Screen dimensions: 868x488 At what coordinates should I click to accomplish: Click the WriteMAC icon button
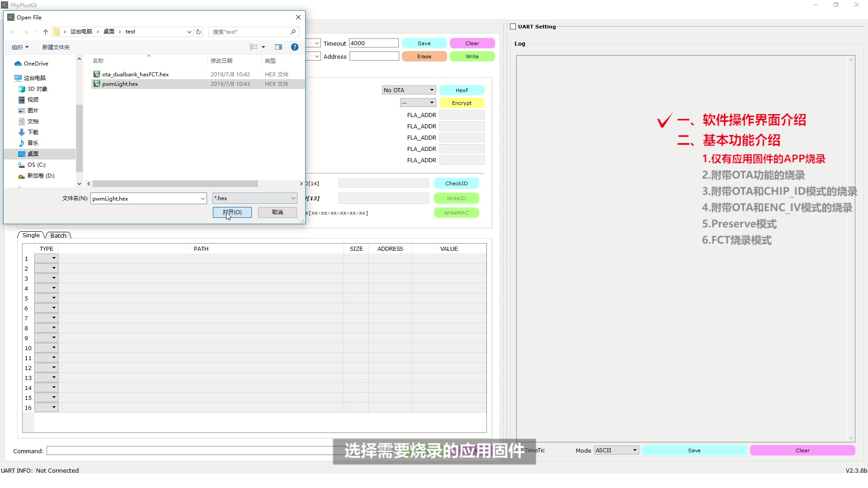(x=457, y=213)
